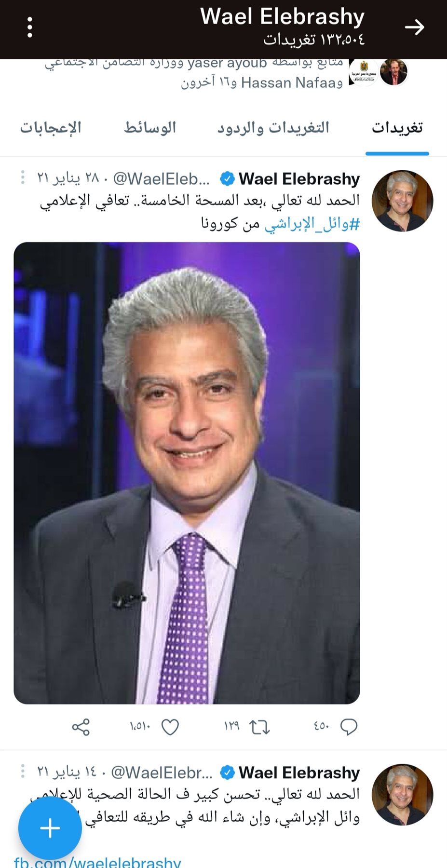Open the الإعجابات likes tab
This screenshot has width=447, height=868.
51,128
